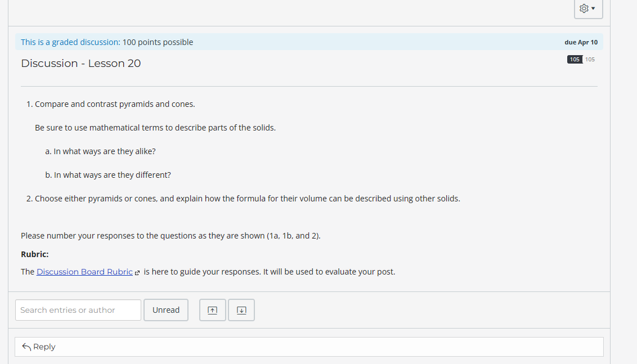Image resolution: width=637 pixels, height=364 pixels.
Task: Click the dark unread count badge 105
Action: point(574,59)
